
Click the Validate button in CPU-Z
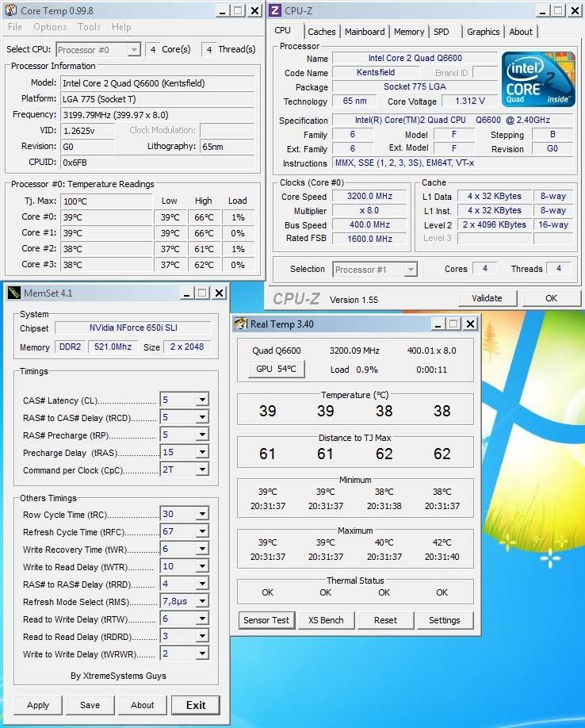pyautogui.click(x=487, y=298)
